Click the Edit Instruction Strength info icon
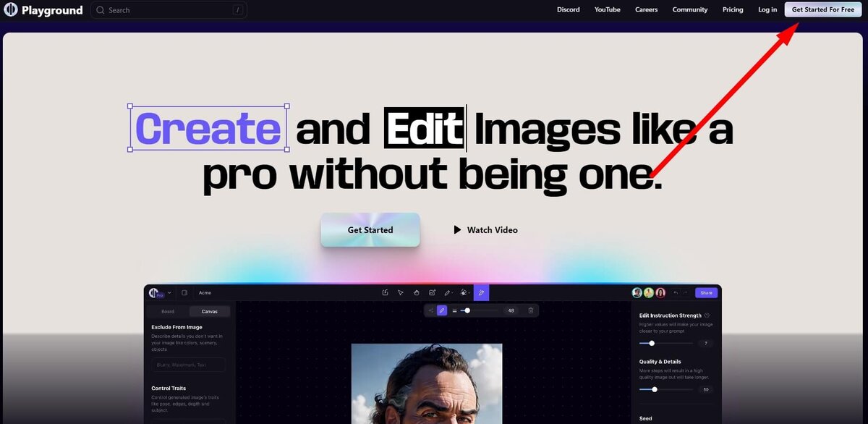This screenshot has height=424, width=868. 707,315
